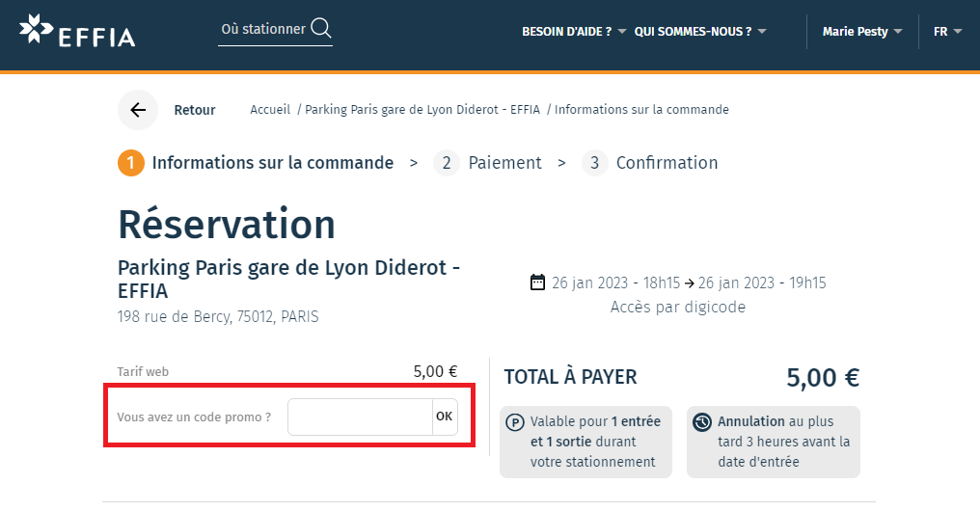Open the QUI SOMMES-NOUS ? dropdown
Viewport: 980px width, 511px height.
pos(700,32)
